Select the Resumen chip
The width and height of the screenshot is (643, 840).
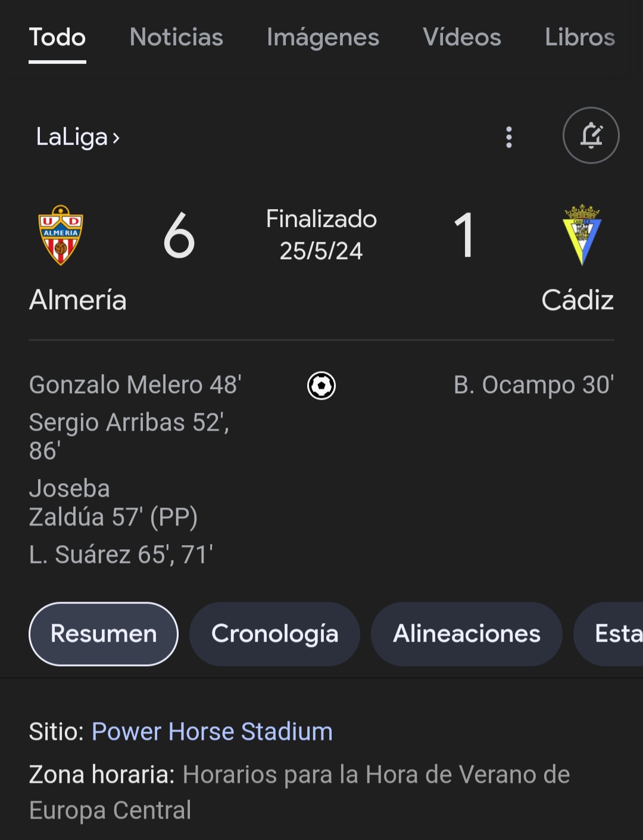coord(104,634)
